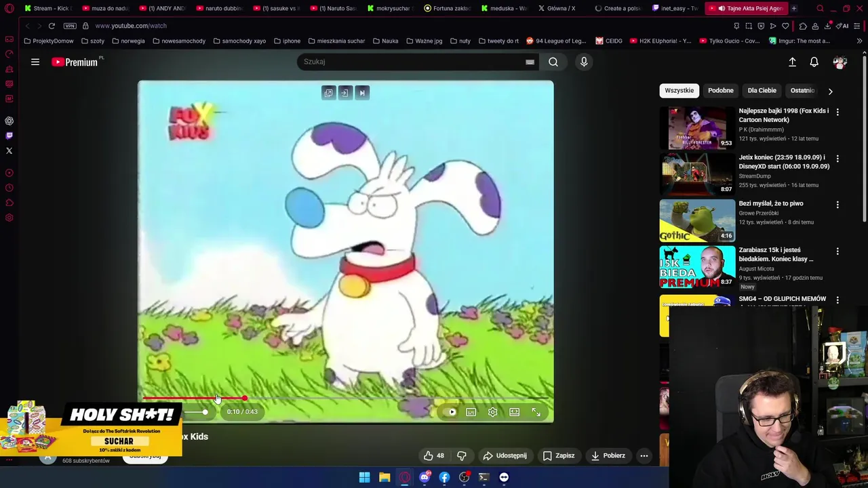Open Facebook app from taskbar
This screenshot has width=868, height=488.
coord(444,477)
